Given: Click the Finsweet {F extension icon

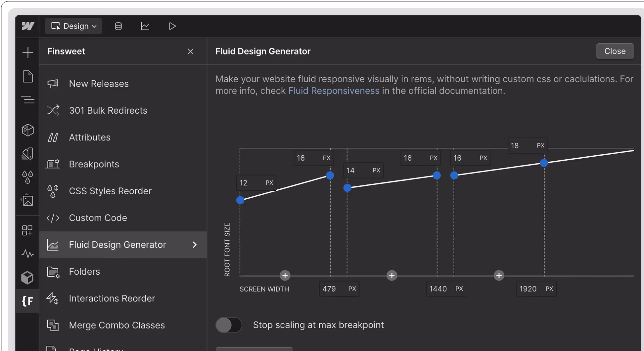Looking at the screenshot, I should click(28, 301).
